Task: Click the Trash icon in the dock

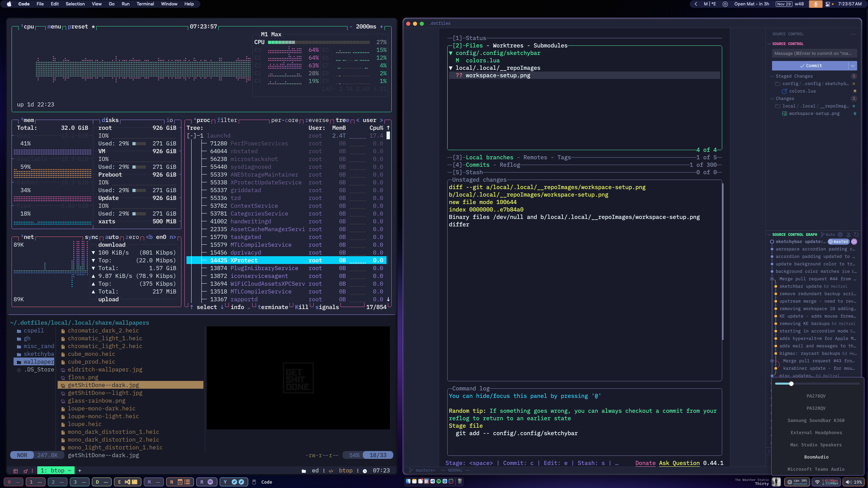Action: (x=460, y=481)
